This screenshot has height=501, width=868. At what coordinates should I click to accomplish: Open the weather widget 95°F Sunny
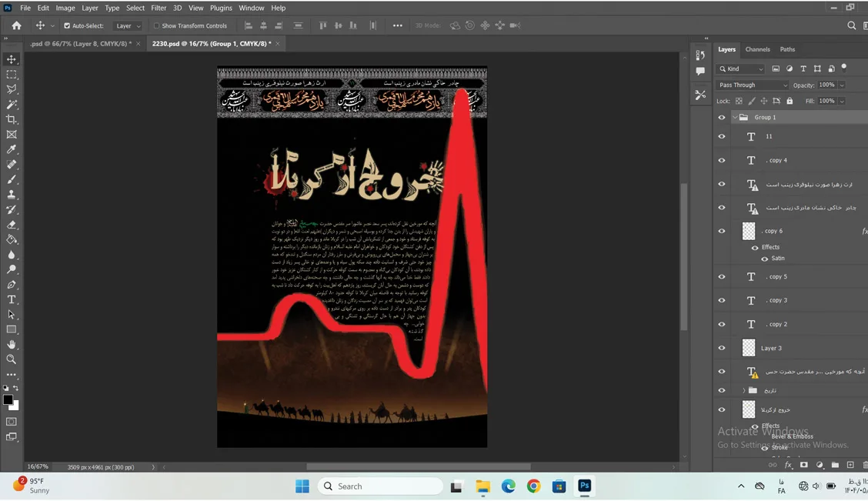(x=32, y=486)
